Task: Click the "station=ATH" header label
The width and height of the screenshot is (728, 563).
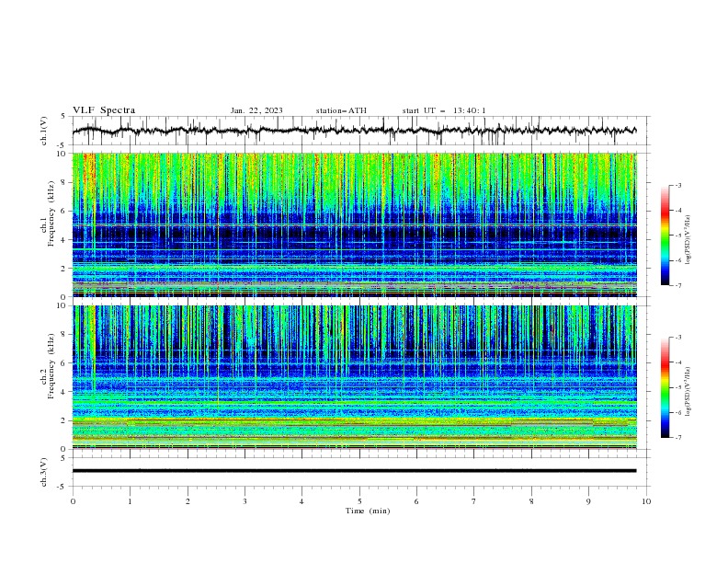Action: click(x=341, y=110)
